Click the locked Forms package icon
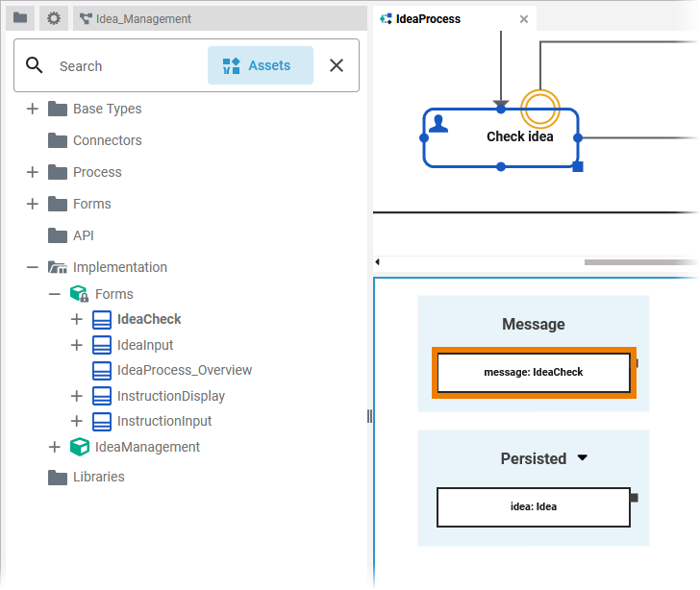Viewport: 700px width, 590px height. coord(80,294)
